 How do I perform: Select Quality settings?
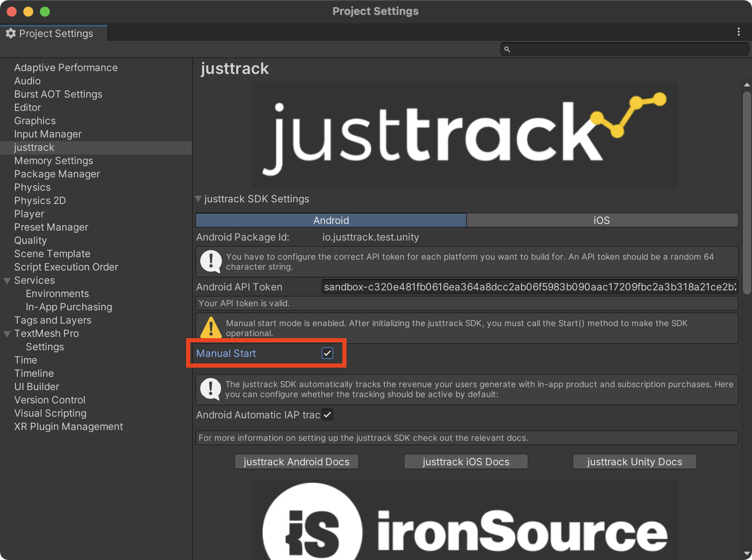[30, 240]
